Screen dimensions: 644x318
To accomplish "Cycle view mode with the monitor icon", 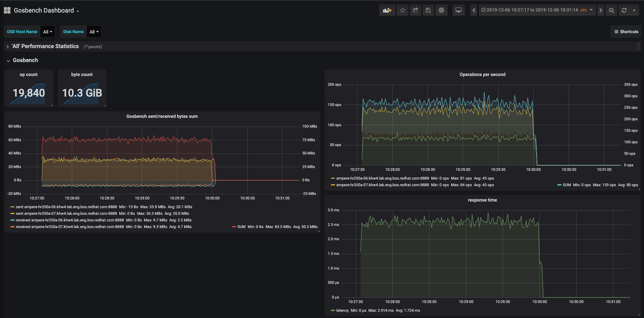I will click(x=459, y=10).
